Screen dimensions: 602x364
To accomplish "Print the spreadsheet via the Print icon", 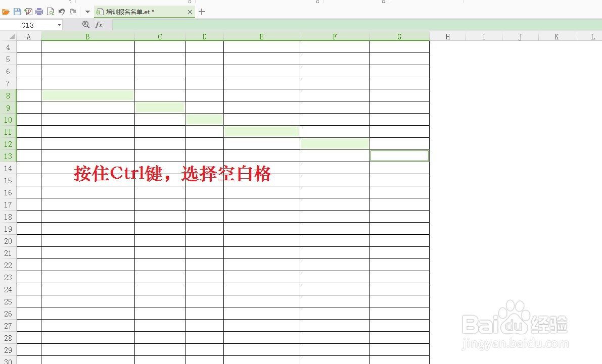I will pos(39,11).
